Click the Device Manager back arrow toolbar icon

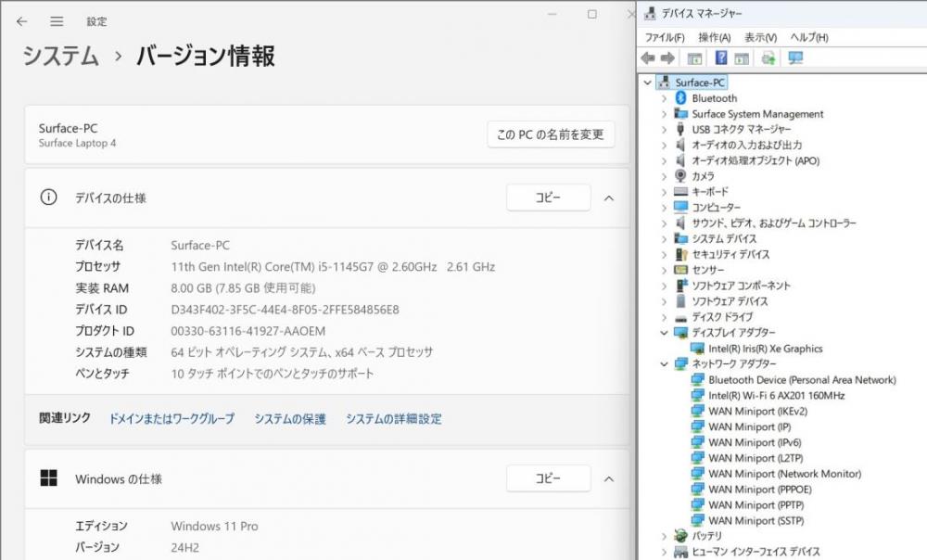pyautogui.click(x=648, y=58)
